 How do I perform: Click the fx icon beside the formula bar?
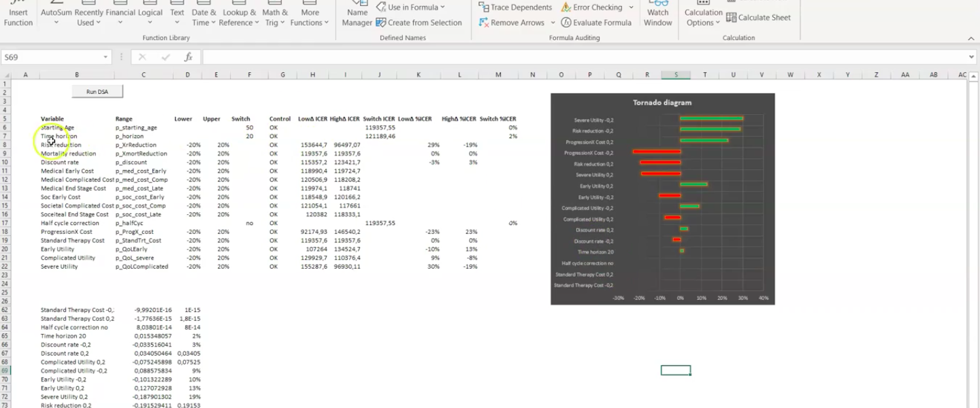[x=189, y=57]
